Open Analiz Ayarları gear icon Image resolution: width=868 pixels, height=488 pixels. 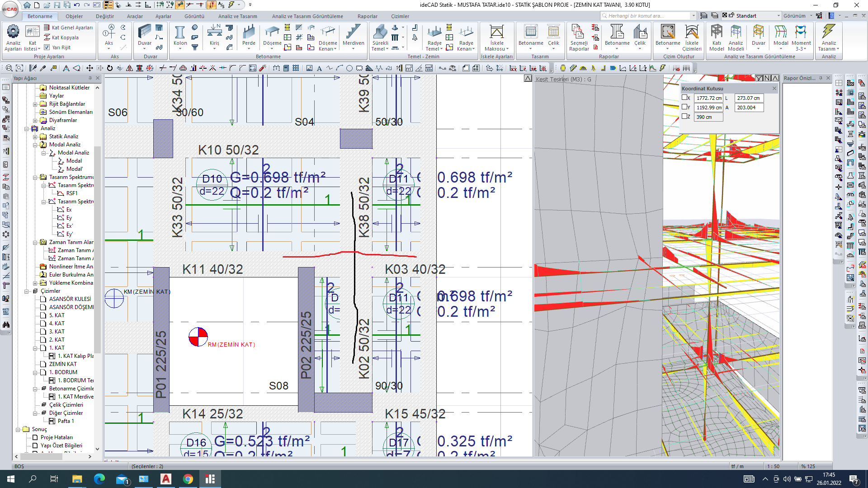point(13,38)
